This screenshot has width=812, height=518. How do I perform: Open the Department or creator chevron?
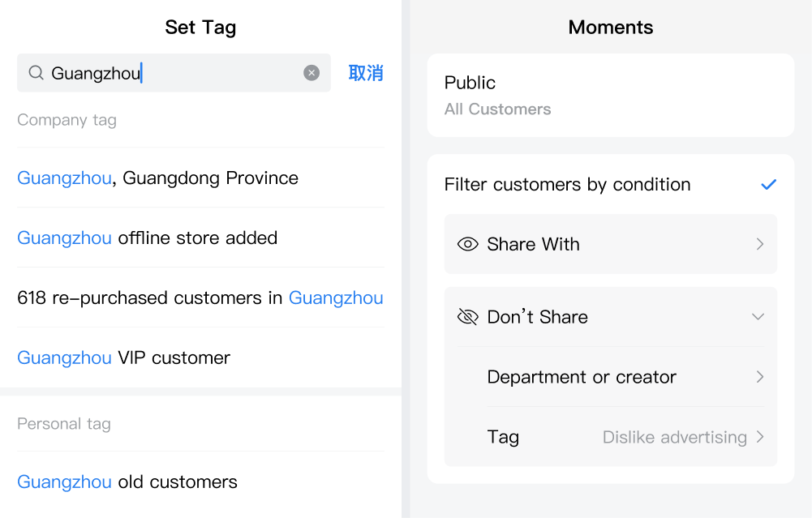click(760, 377)
